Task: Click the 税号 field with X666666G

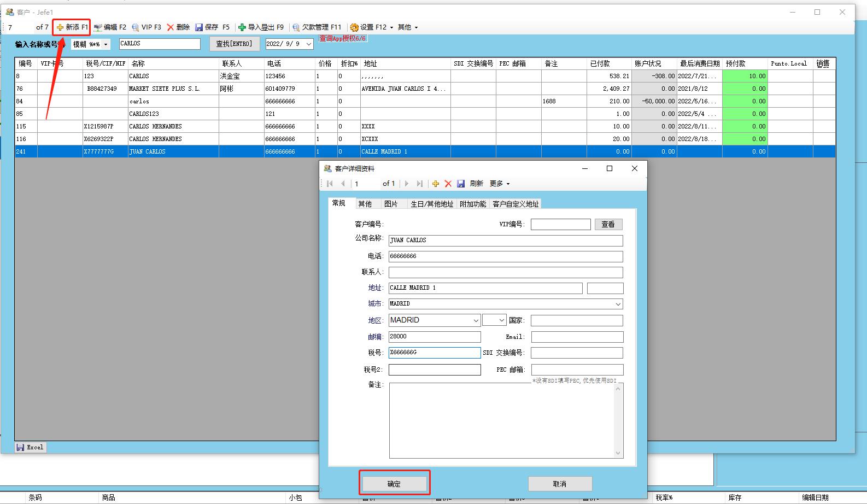Action: point(435,353)
